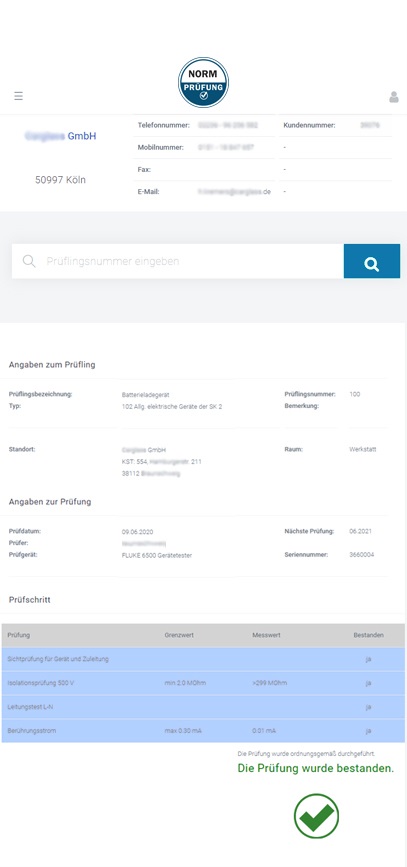Select the Berührungsstrom row

[203, 731]
